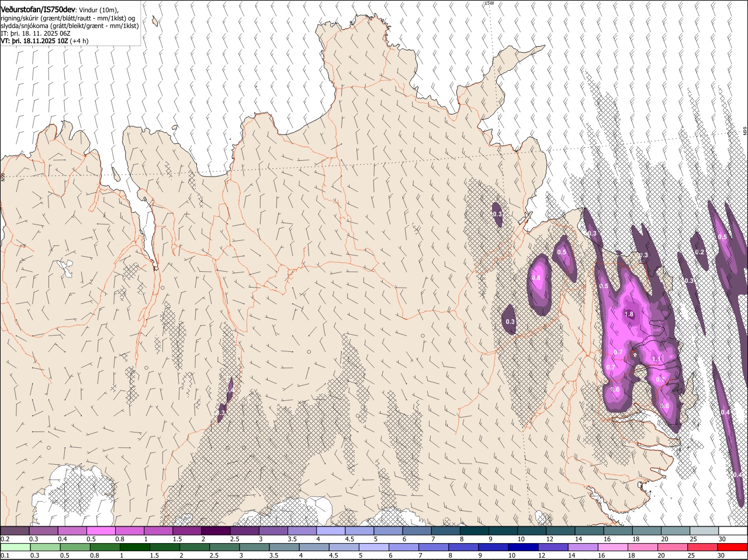This screenshot has height=560, width=748.
Task: Click the 'VT: þri. 18.11.2025 10Z' valid time
Action: point(34,41)
